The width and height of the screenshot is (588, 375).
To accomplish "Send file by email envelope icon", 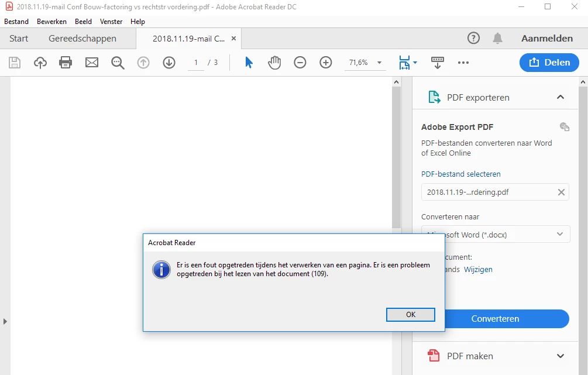I will pyautogui.click(x=91, y=63).
